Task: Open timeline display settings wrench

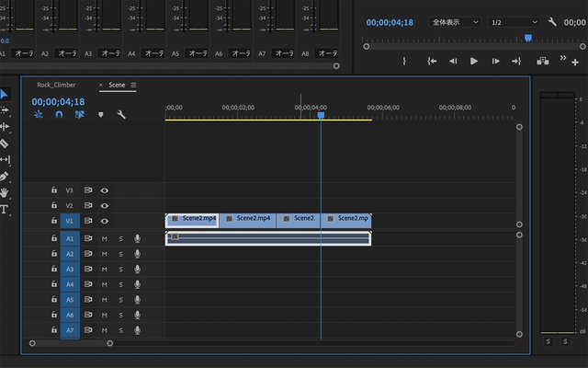Action: [120, 115]
